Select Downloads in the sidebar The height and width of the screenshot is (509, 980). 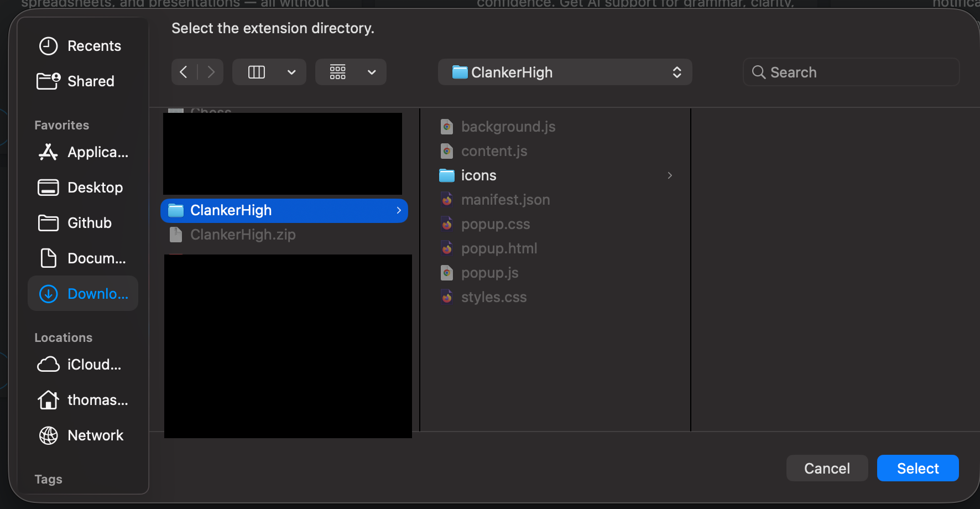(x=83, y=294)
